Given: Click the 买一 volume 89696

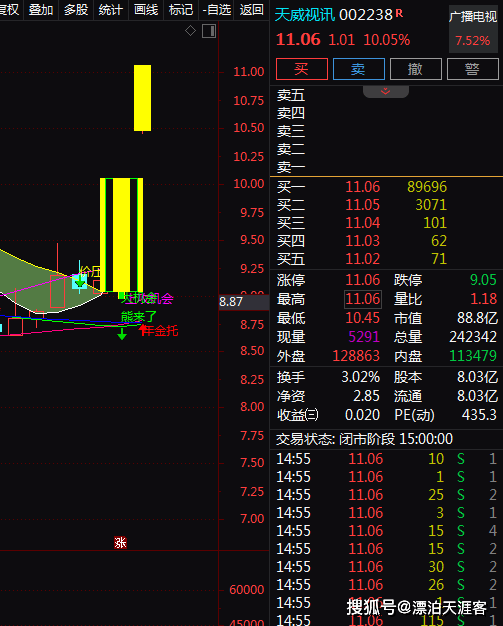Looking at the screenshot, I should (x=427, y=187).
